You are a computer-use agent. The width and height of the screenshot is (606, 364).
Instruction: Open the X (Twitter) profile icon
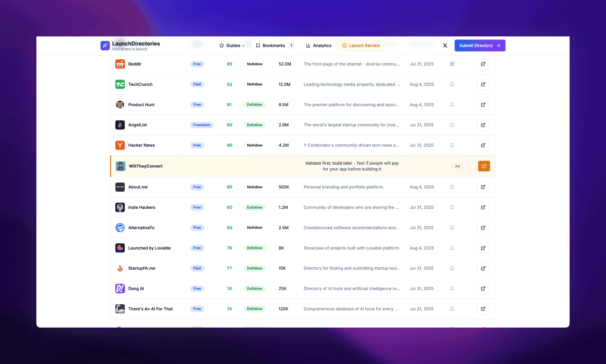point(445,45)
